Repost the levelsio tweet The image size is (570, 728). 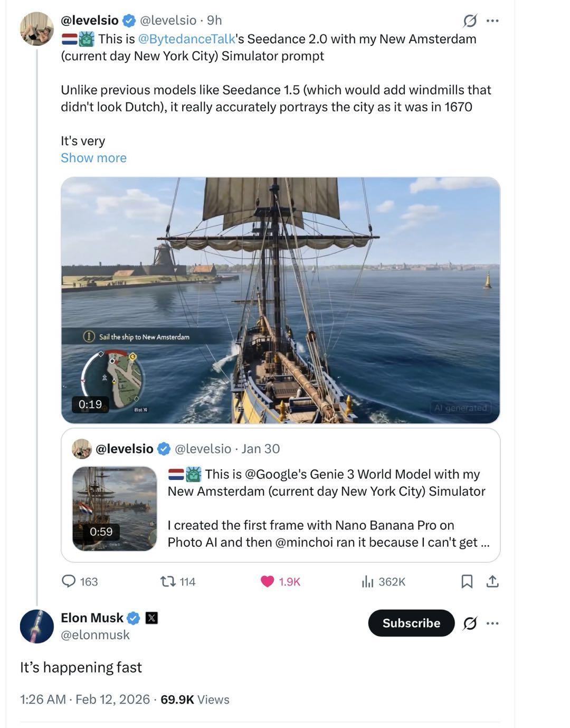[168, 581]
